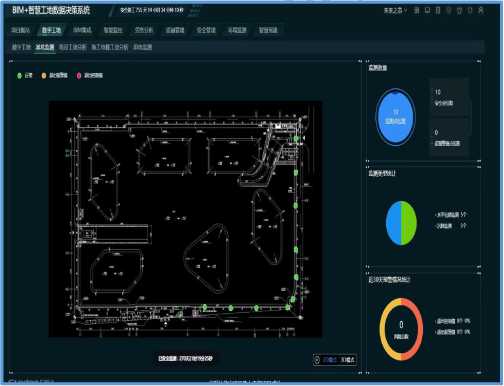Open the 数字工地 main navigation tab

(51, 30)
